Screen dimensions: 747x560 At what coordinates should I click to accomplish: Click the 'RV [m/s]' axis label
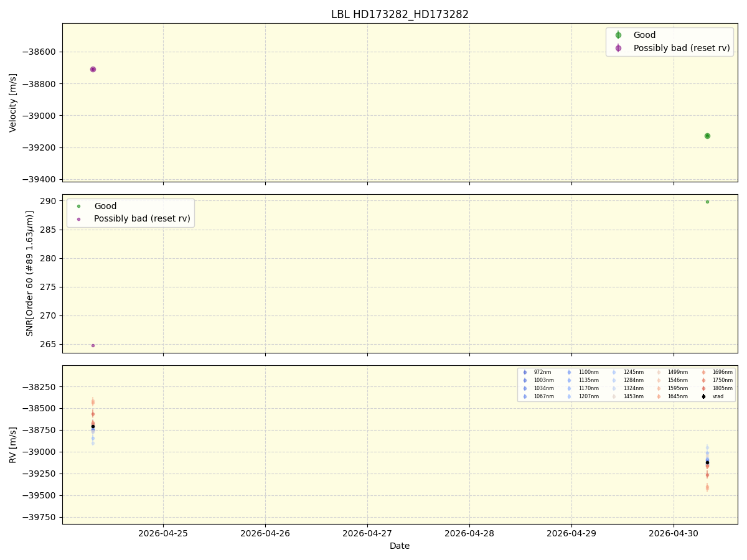pos(13,444)
